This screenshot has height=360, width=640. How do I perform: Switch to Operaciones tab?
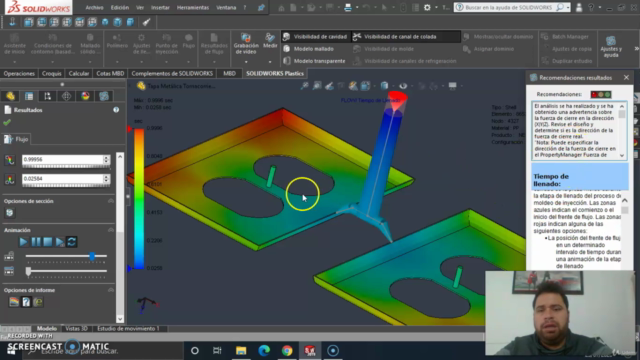click(x=19, y=73)
